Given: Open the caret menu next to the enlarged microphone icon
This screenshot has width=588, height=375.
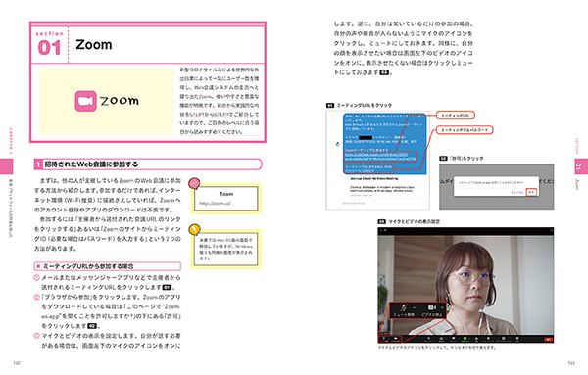Looking at the screenshot, I should pos(414,308).
